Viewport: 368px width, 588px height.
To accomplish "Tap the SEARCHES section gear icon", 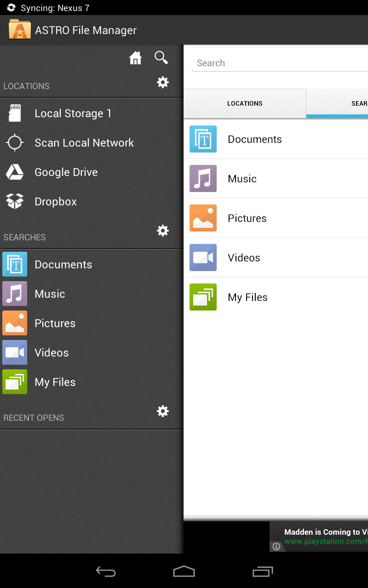I will [163, 231].
